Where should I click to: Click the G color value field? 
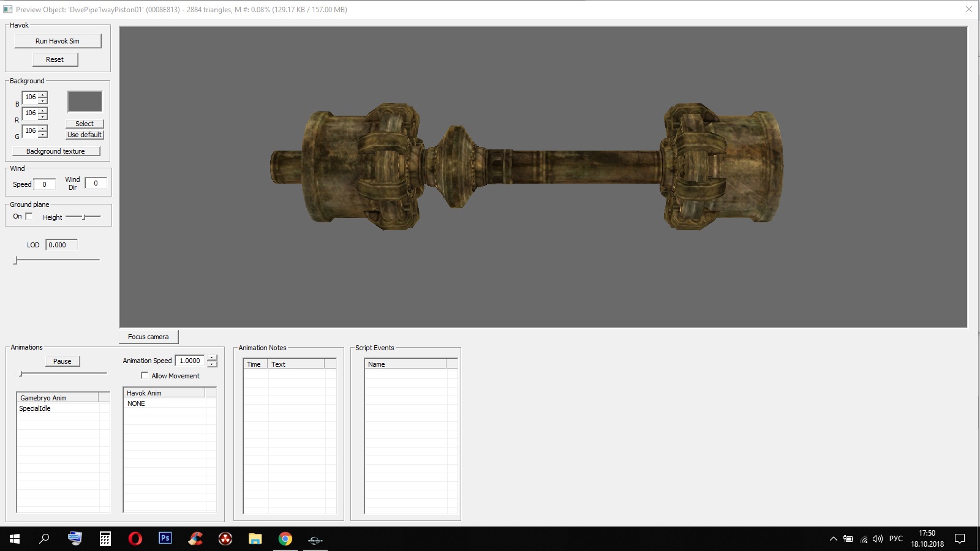[30, 131]
